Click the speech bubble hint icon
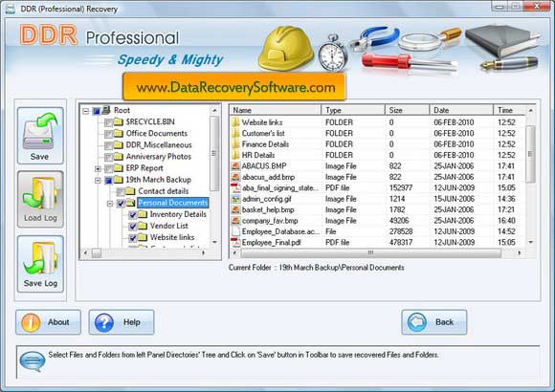555x392 pixels. click(33, 361)
